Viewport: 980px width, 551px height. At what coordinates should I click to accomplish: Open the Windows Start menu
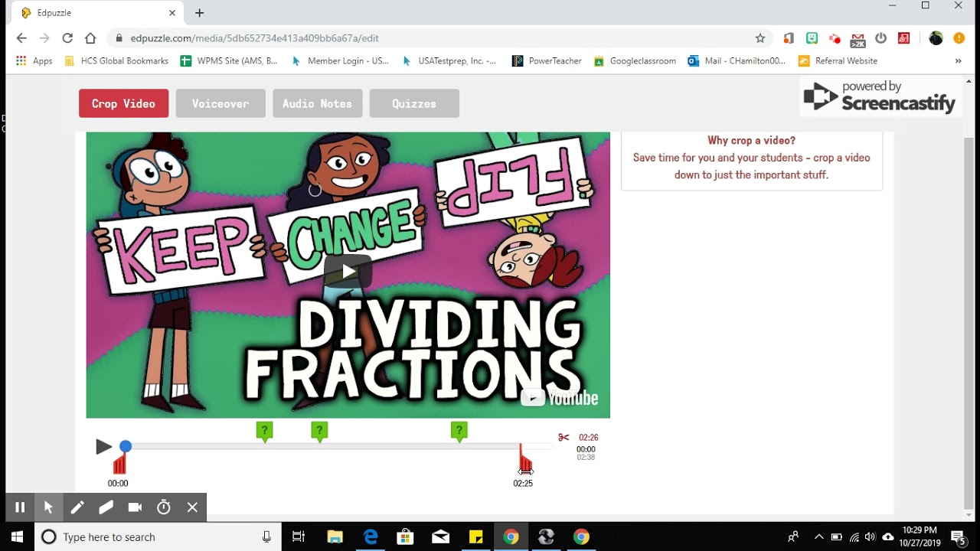17,537
